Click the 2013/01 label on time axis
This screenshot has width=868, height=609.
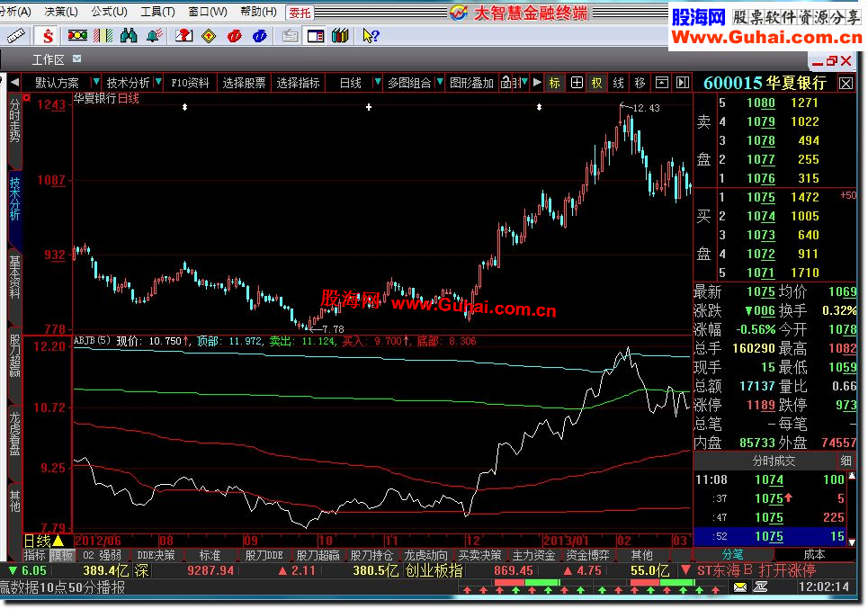point(565,541)
